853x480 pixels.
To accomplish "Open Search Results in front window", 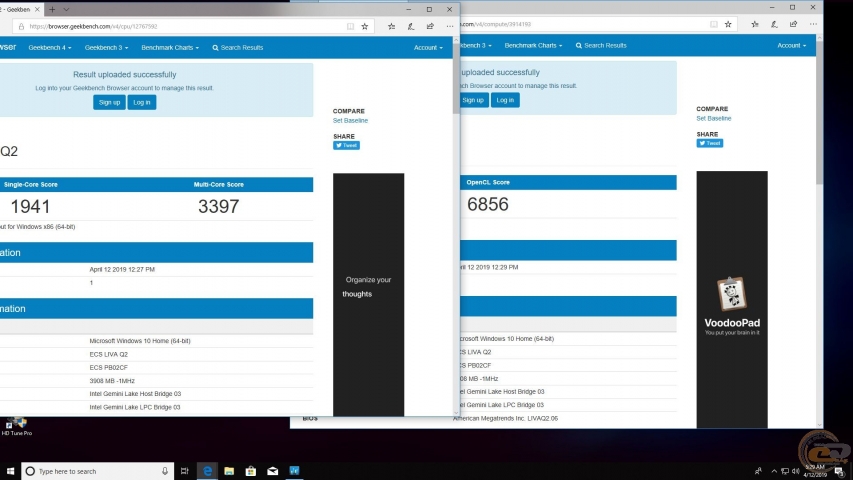I will 238,48.
